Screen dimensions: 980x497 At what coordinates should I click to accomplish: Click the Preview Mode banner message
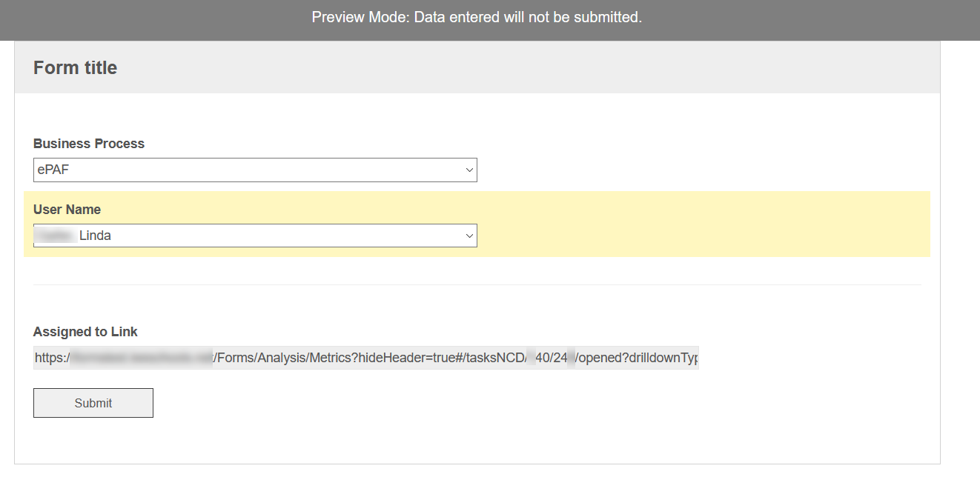click(x=476, y=17)
